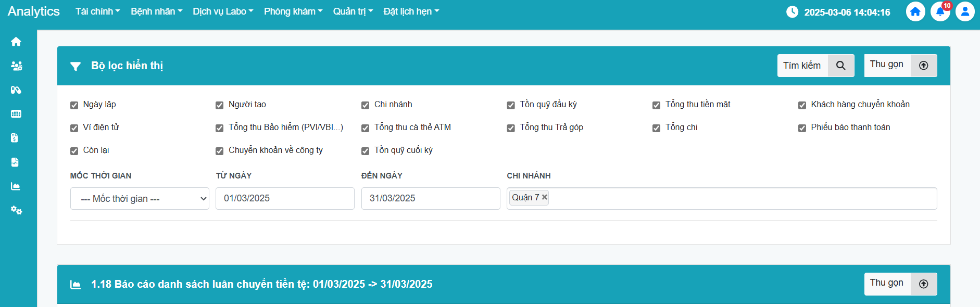Click the pills medication icon in the sidebar
The height and width of the screenshot is (307, 980).
16,90
